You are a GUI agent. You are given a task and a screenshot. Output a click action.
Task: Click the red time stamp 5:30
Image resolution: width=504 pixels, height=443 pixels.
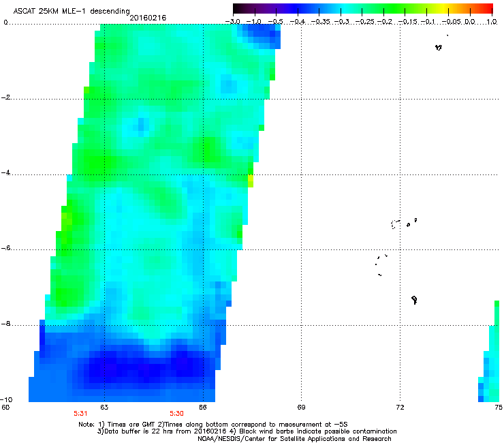point(177,414)
